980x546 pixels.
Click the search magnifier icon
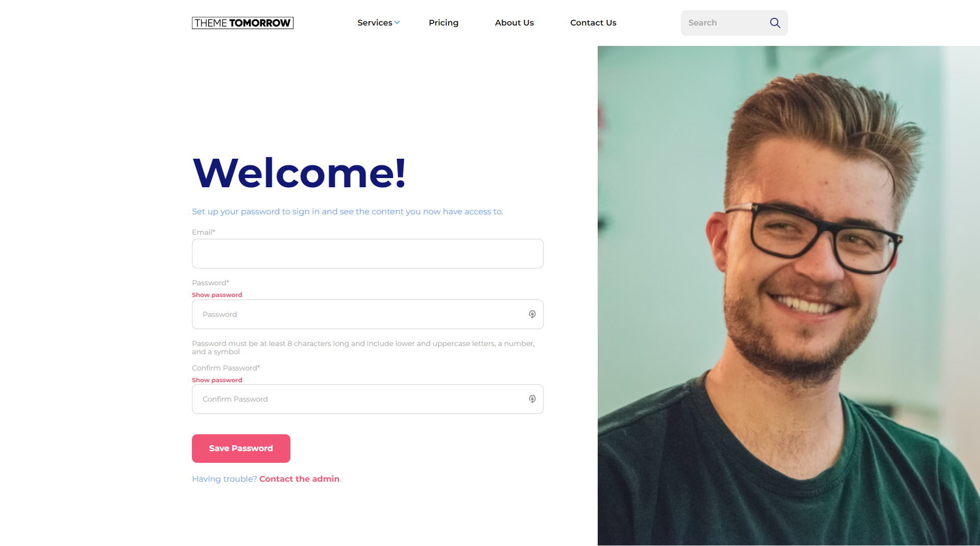[x=775, y=23]
